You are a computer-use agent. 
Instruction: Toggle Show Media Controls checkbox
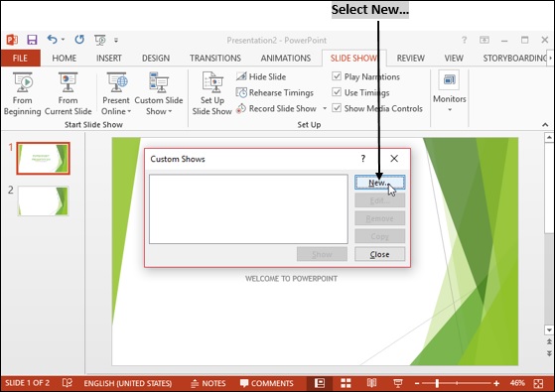point(337,108)
